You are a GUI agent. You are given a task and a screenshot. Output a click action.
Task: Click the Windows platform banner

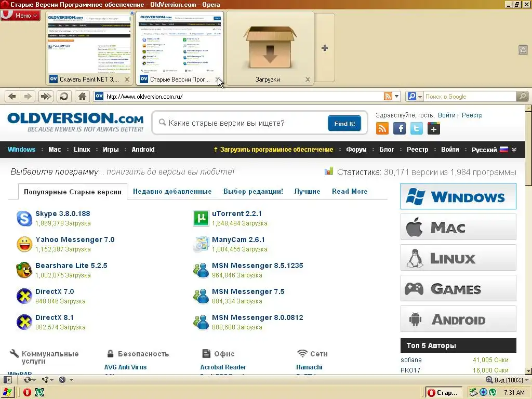point(458,196)
